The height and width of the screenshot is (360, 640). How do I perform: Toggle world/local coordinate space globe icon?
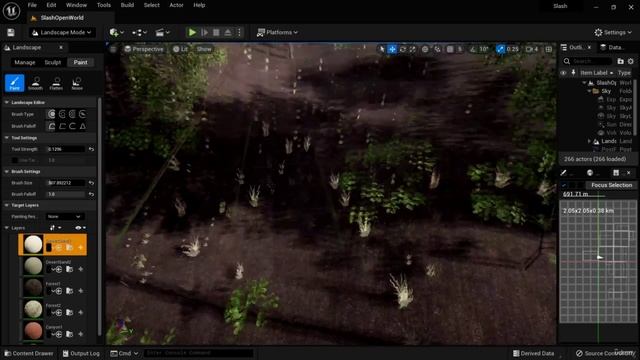point(425,49)
